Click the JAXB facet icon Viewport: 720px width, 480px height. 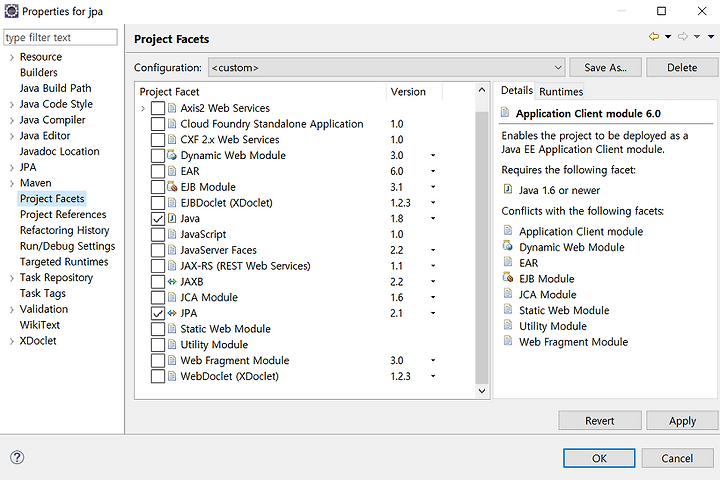click(x=172, y=282)
